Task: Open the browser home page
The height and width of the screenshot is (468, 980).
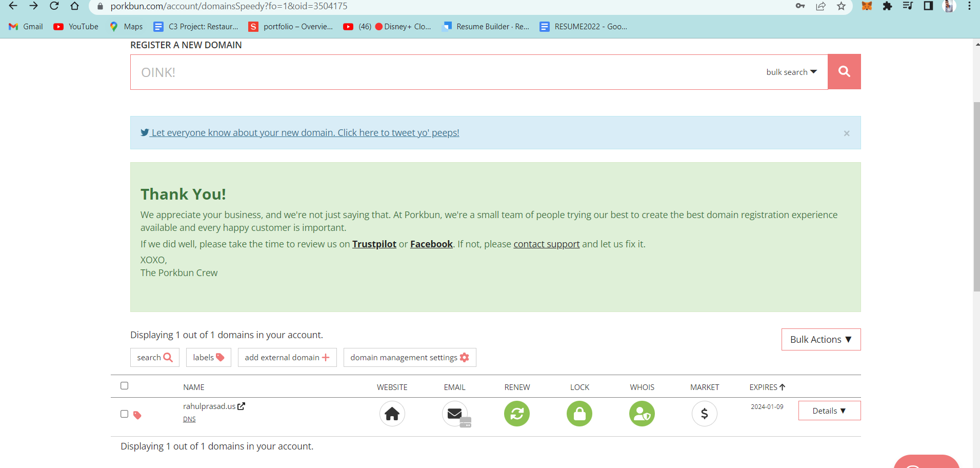Action: pos(75,6)
